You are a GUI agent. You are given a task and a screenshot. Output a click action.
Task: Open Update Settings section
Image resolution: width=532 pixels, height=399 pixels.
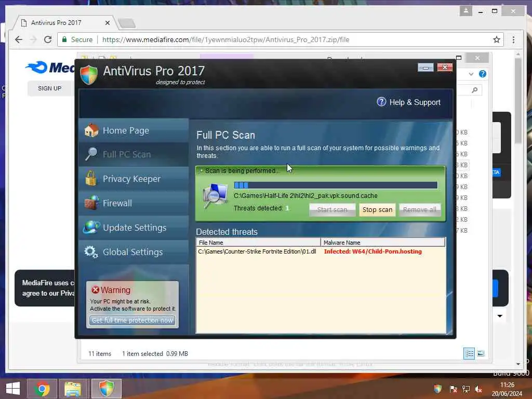pos(134,228)
